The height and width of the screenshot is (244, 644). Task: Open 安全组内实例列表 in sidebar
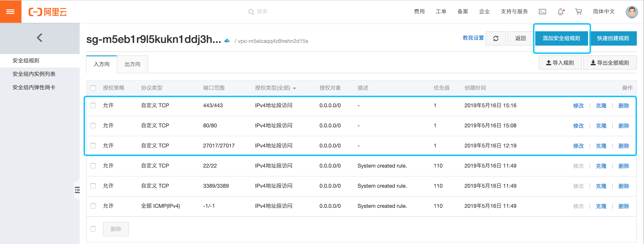(34, 74)
